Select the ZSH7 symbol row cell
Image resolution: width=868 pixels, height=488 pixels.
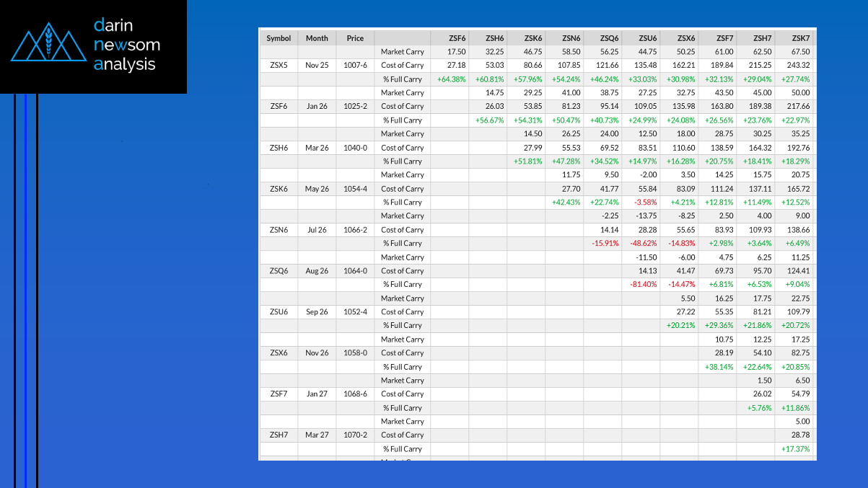coord(279,435)
